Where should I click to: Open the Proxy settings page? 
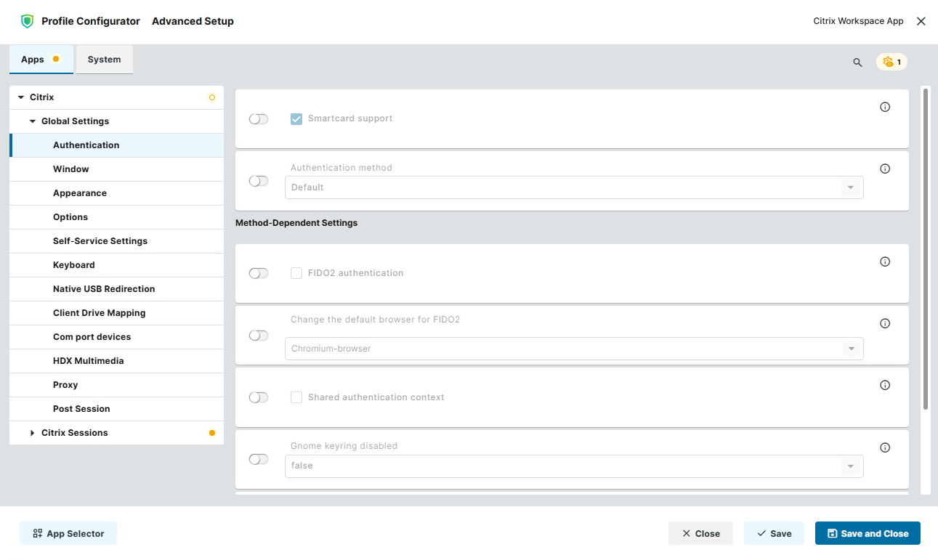click(116, 385)
